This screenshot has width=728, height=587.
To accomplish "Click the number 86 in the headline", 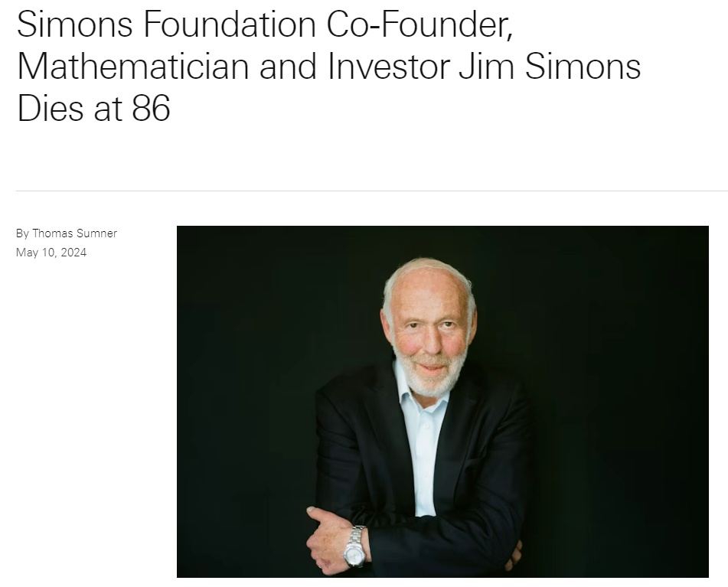I will coord(151,108).
